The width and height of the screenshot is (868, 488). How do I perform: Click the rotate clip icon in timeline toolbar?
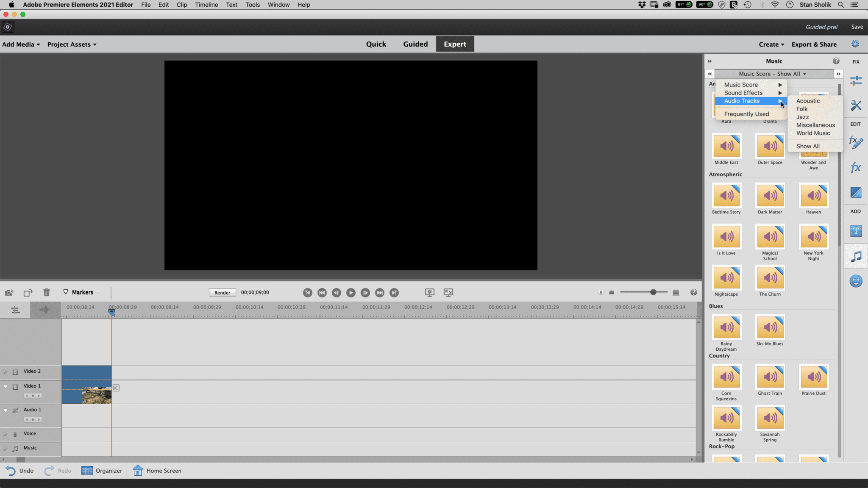[28, 292]
